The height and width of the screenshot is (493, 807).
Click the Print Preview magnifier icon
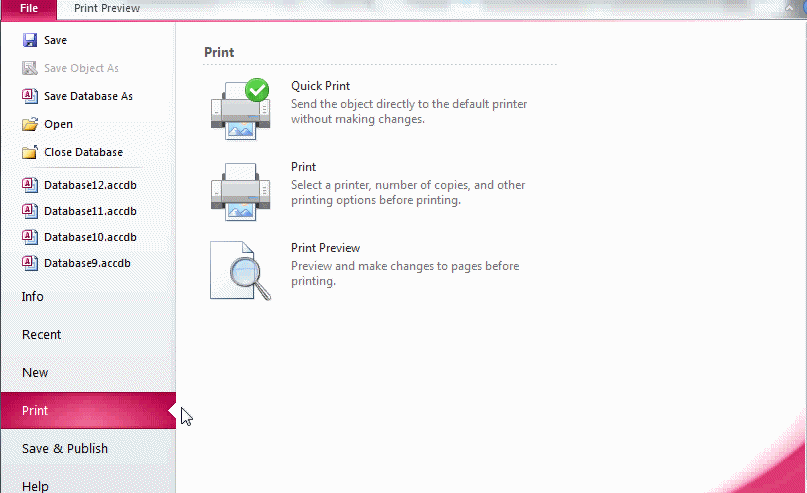coord(240,270)
